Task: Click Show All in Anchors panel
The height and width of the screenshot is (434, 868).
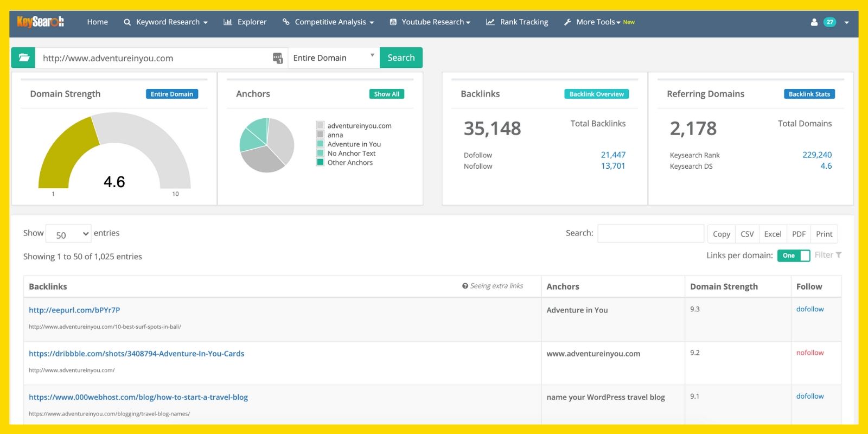Action: click(387, 94)
